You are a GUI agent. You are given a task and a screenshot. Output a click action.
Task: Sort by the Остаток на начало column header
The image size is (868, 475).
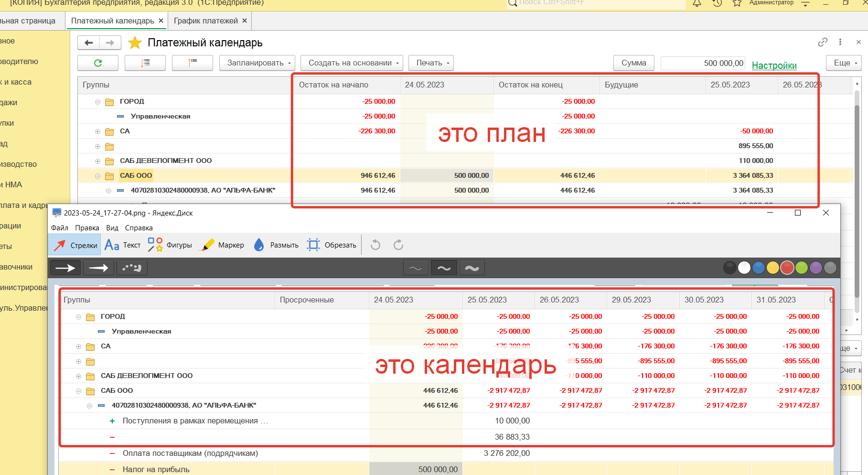346,85
